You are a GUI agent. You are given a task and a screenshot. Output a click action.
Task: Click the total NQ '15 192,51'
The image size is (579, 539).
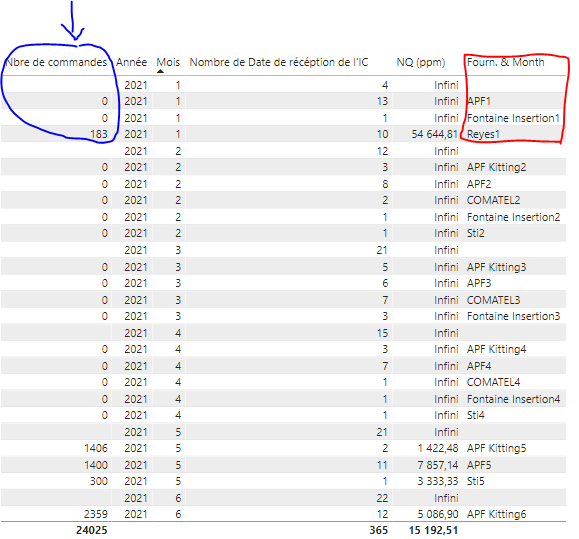[x=434, y=531]
